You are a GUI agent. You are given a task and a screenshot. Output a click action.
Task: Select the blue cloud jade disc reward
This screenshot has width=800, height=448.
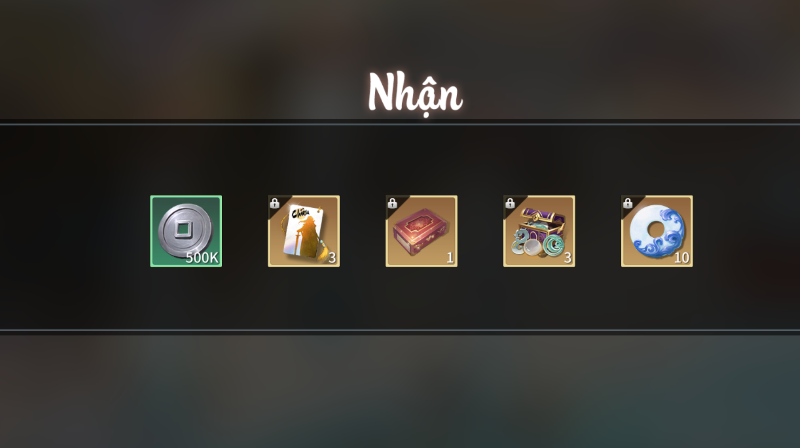657,231
